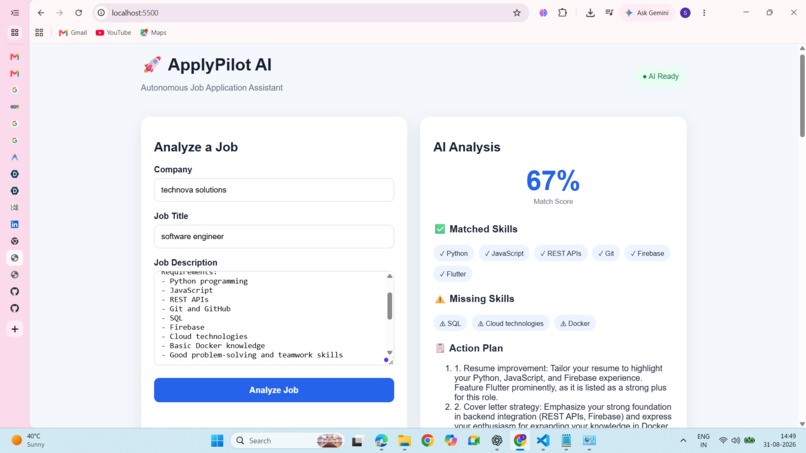Click the Python matched skill chip
The image size is (806, 453).
[x=453, y=253]
